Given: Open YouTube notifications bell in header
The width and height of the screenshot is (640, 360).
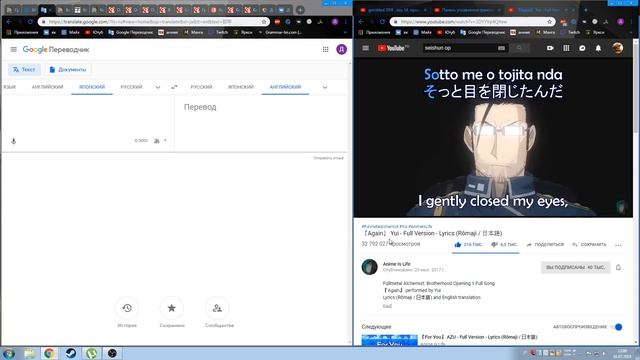Looking at the screenshot, I should coord(598,48).
